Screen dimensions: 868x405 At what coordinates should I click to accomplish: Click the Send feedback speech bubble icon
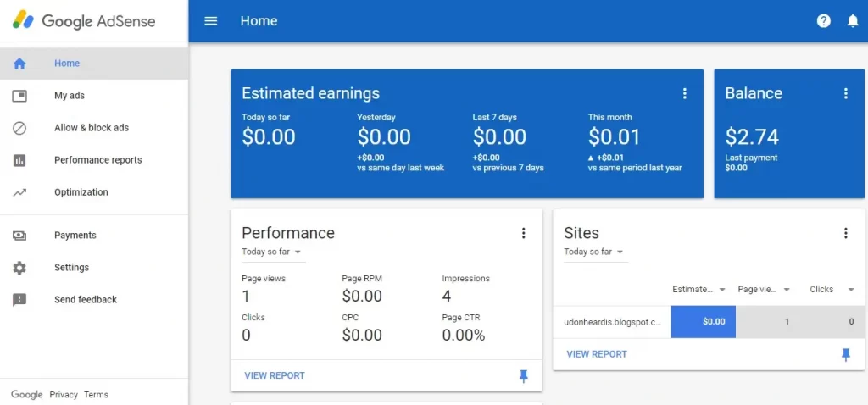coord(19,300)
